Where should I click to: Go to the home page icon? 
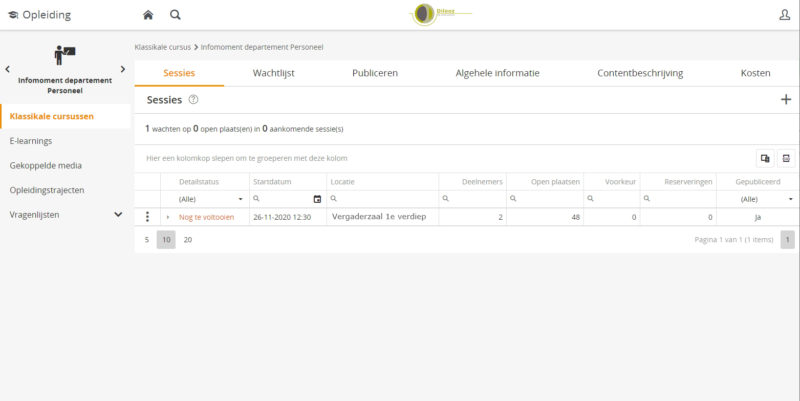(148, 15)
